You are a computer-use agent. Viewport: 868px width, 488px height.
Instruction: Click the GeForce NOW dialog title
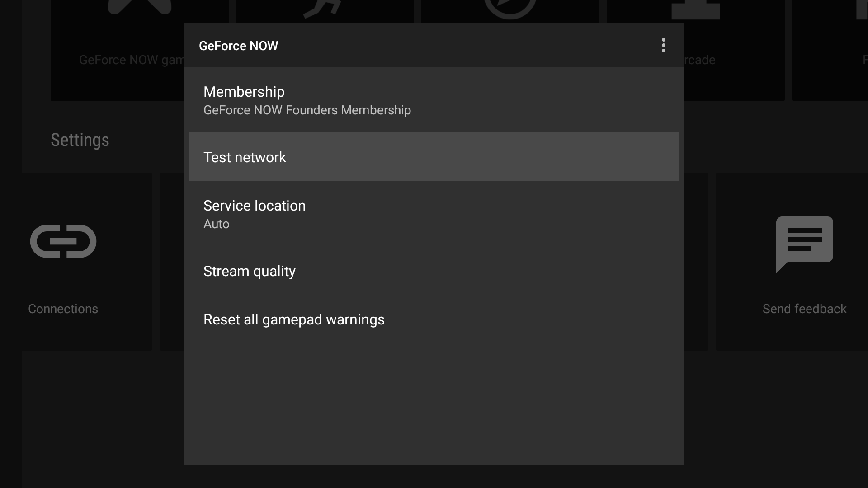point(238,46)
